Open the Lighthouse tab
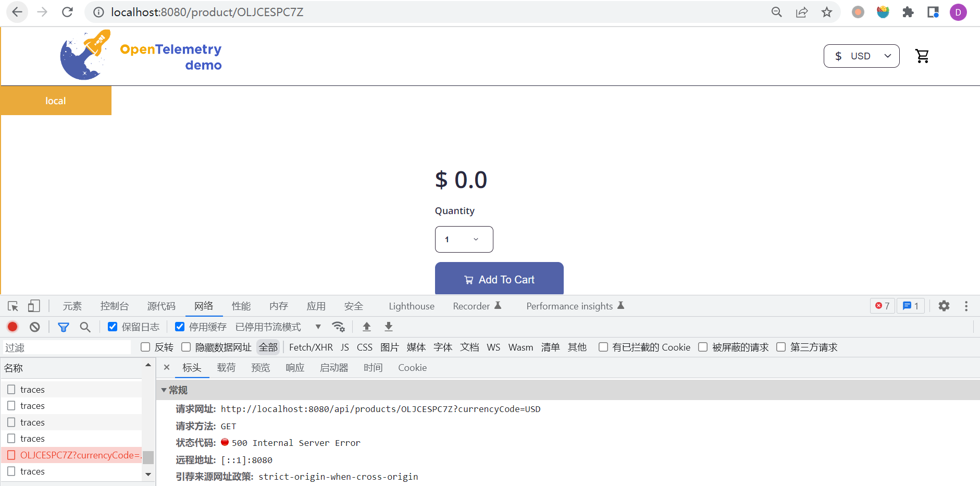The width and height of the screenshot is (980, 486). tap(412, 306)
